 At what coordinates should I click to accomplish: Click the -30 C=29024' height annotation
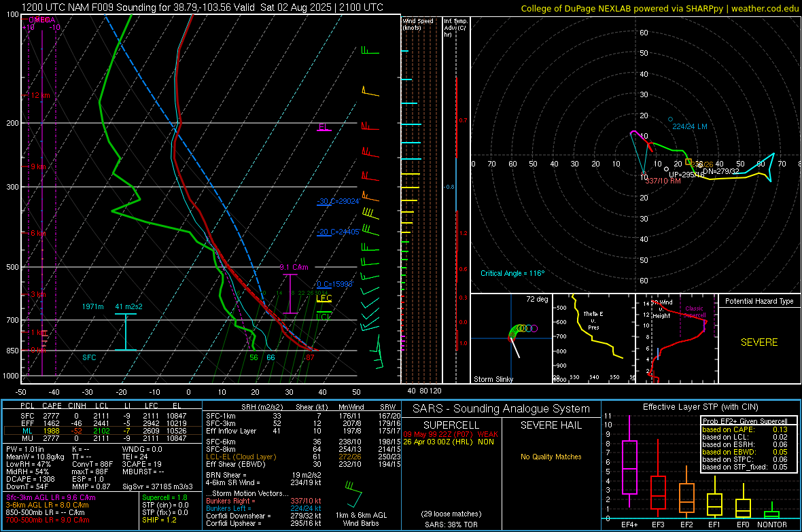(x=338, y=201)
